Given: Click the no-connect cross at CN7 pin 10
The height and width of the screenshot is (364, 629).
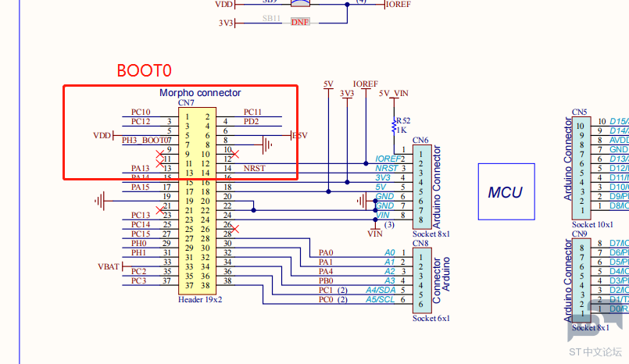Looking at the screenshot, I should 235,155.
